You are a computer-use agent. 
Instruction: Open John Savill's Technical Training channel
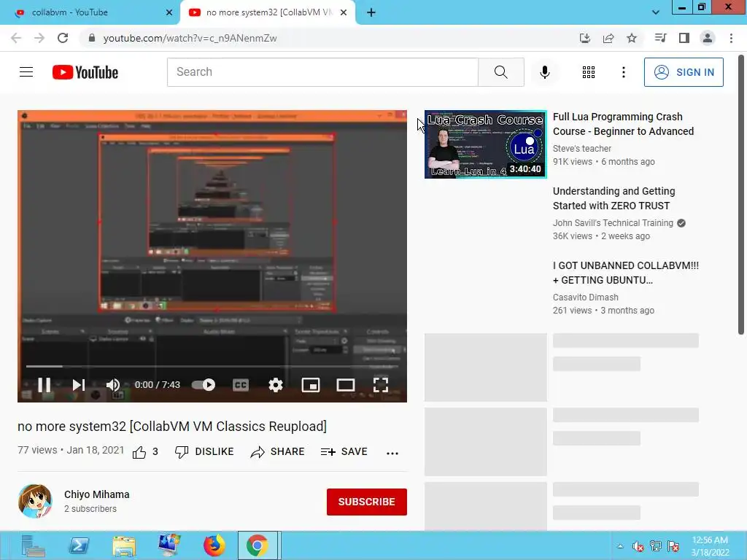(613, 223)
